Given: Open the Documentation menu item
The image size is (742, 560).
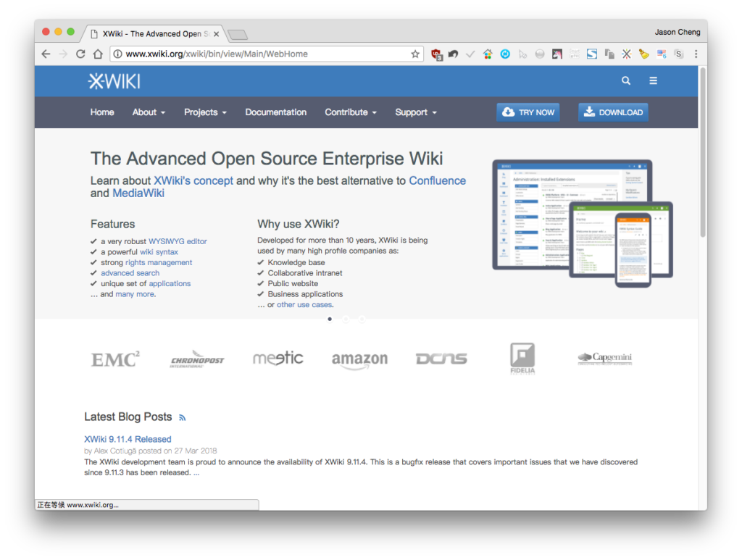Looking at the screenshot, I should point(276,112).
